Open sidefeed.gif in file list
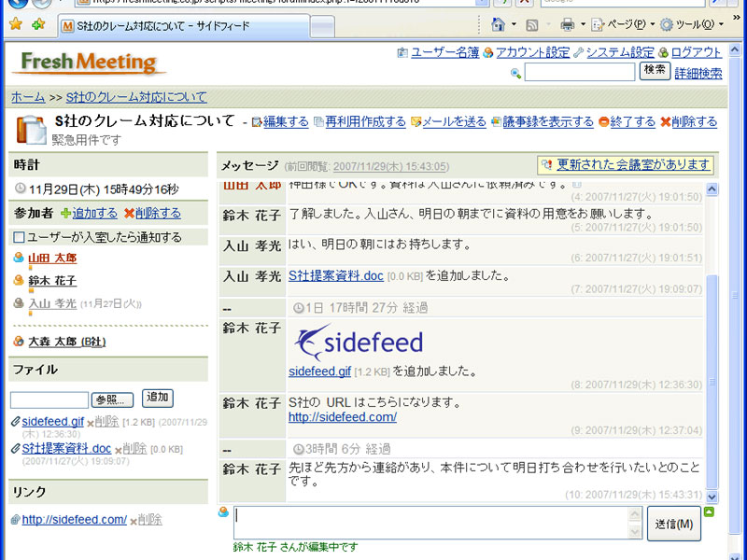This screenshot has height=560, width=747. click(x=53, y=422)
